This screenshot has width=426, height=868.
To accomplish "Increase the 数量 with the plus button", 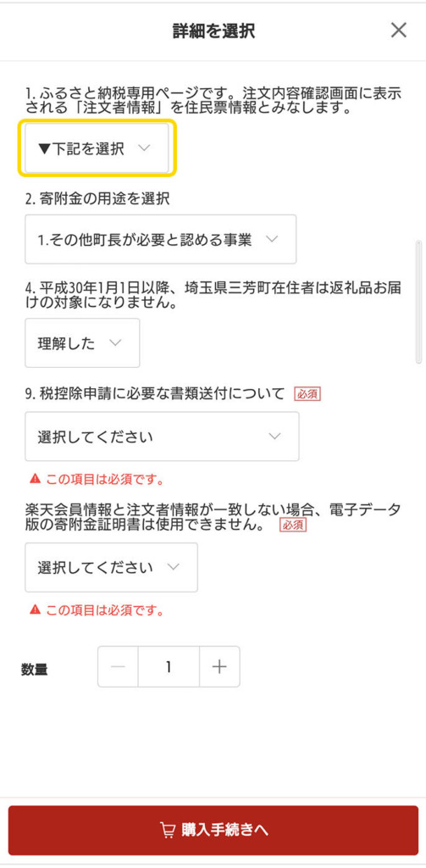I will [x=219, y=667].
